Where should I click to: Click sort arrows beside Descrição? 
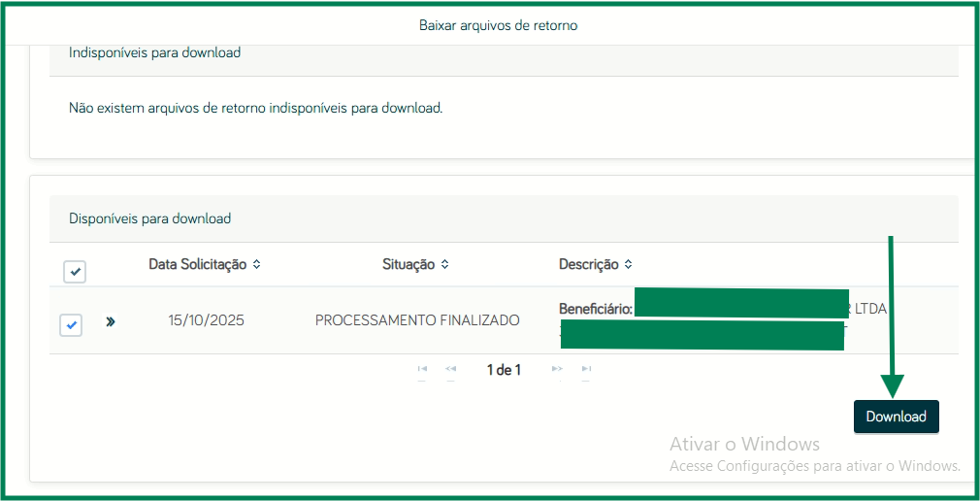tap(628, 264)
